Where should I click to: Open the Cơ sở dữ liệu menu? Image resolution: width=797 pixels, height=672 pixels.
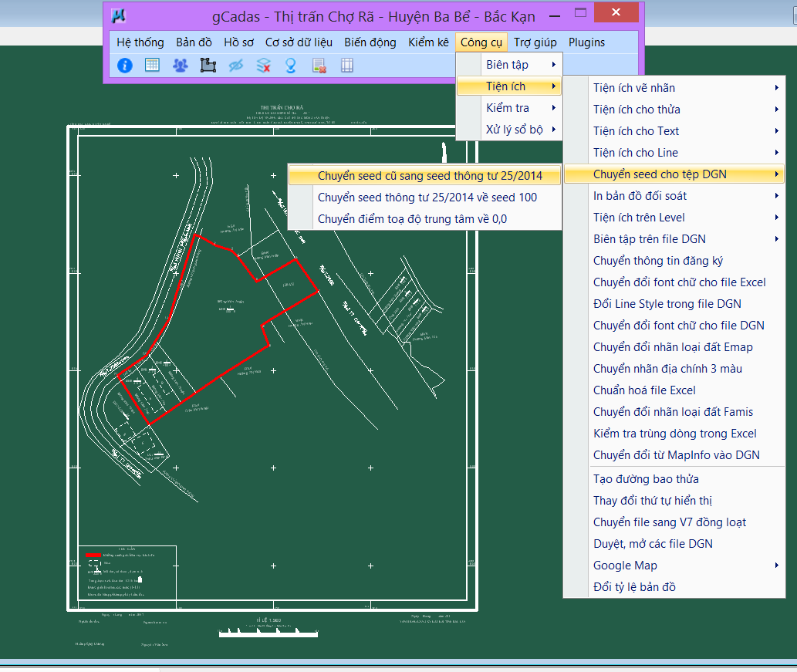[299, 42]
